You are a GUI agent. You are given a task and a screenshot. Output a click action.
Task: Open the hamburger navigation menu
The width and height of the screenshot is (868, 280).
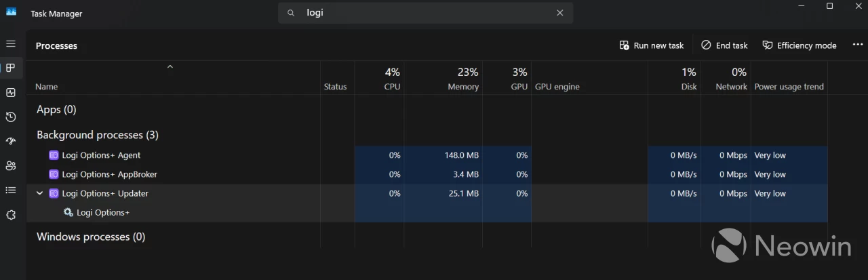(11, 43)
